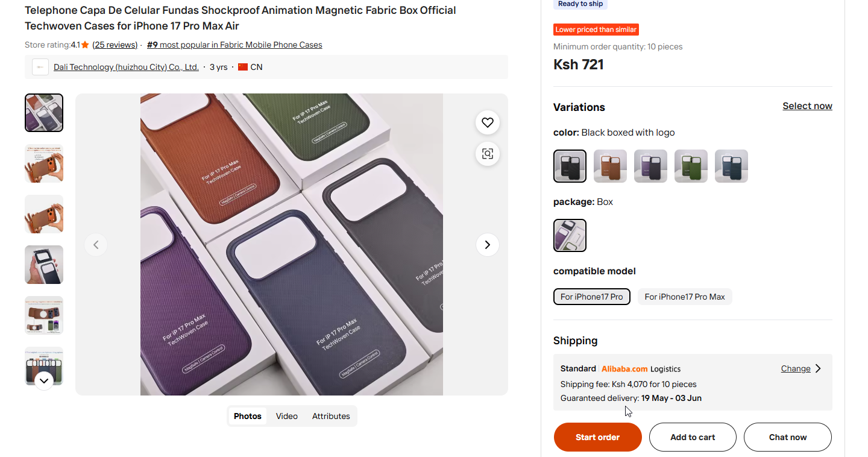Viewport: 868px width, 457px height.
Task: Add the item to cart
Action: pyautogui.click(x=693, y=437)
